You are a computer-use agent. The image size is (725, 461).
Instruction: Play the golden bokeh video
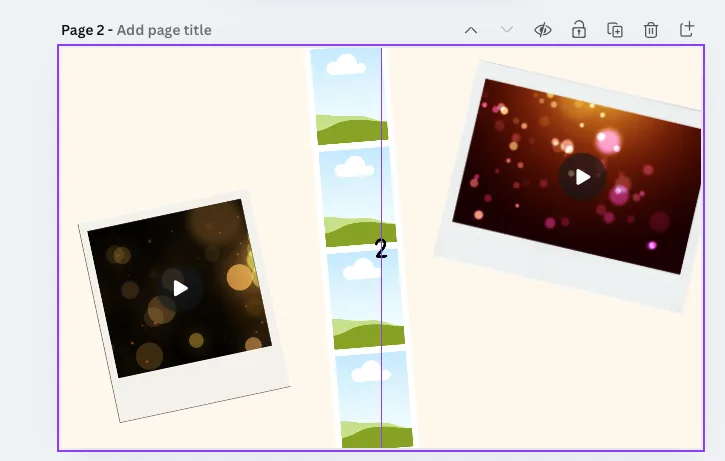(180, 289)
